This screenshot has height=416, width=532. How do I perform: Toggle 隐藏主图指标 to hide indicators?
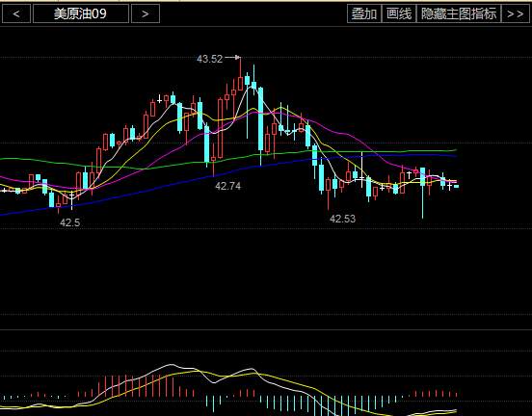pos(459,13)
